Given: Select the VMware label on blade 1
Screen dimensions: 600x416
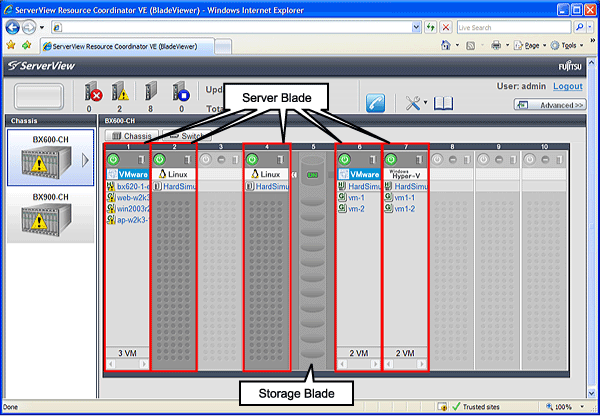Looking at the screenshot, I should tap(128, 175).
